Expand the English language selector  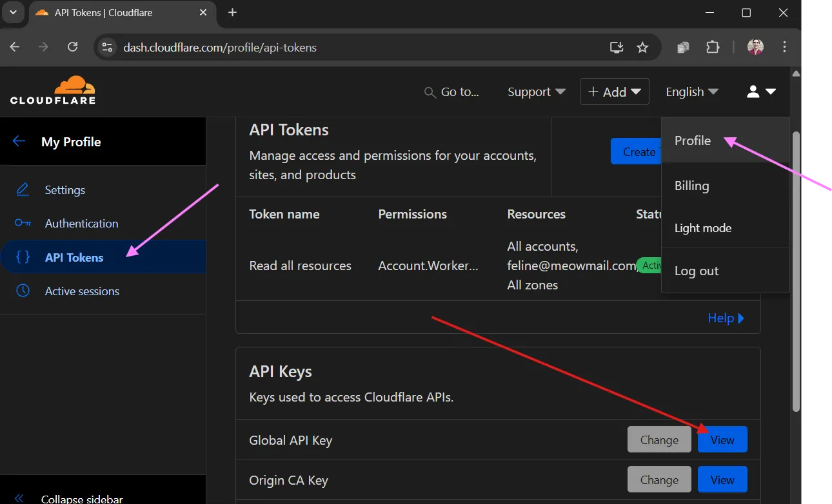690,92
